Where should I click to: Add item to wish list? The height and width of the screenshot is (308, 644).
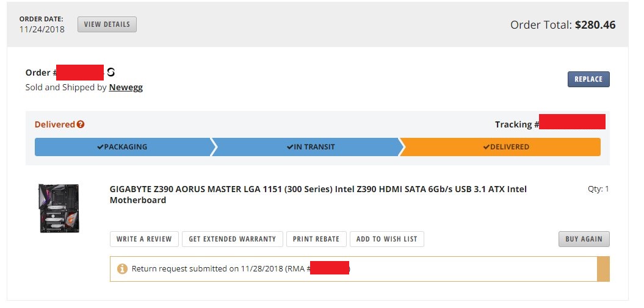click(387, 239)
